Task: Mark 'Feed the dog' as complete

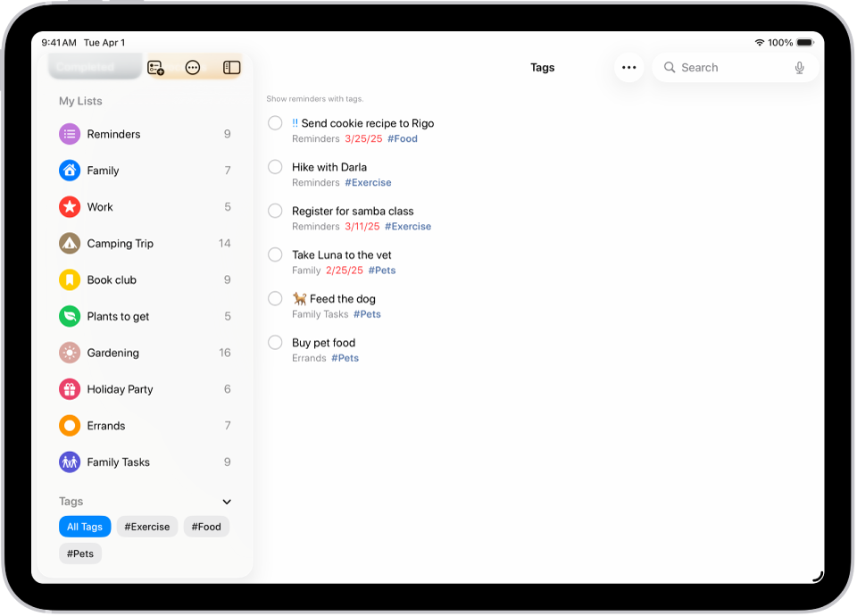Action: pyautogui.click(x=274, y=298)
